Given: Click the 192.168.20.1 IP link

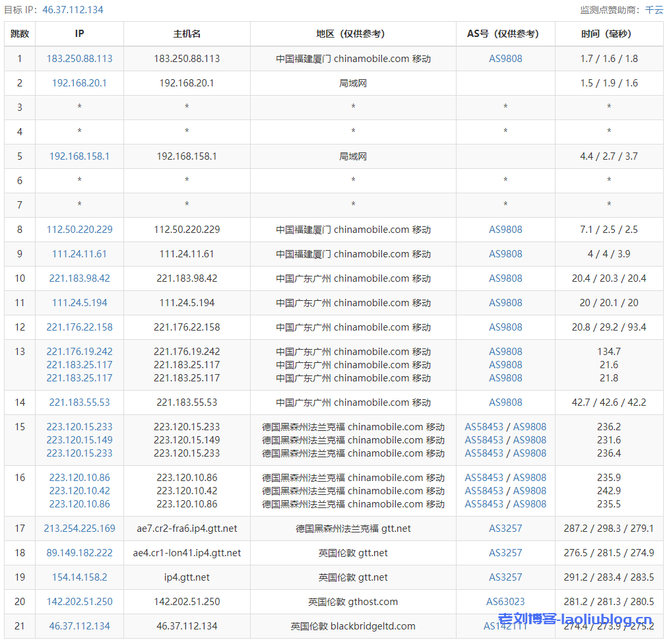Looking at the screenshot, I should point(79,83).
